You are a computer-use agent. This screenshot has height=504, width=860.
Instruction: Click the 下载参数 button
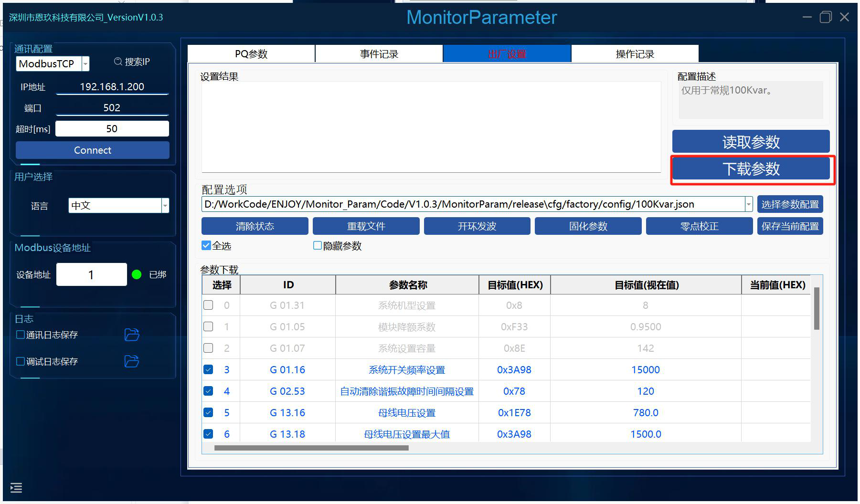click(x=751, y=168)
